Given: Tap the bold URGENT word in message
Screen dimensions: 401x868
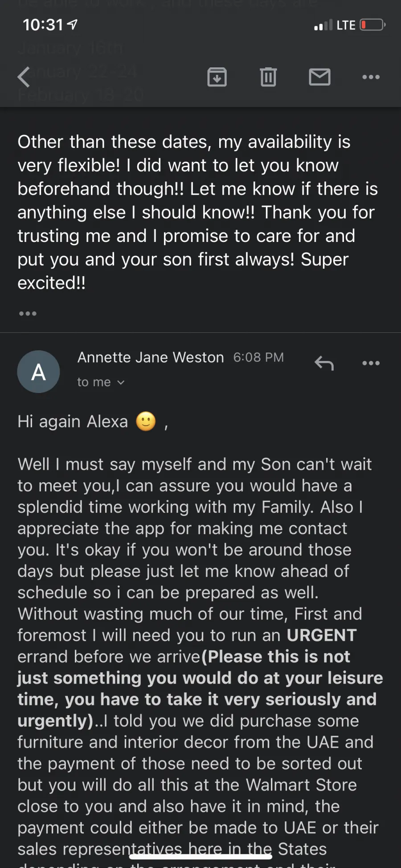Looking at the screenshot, I should coord(322,635).
